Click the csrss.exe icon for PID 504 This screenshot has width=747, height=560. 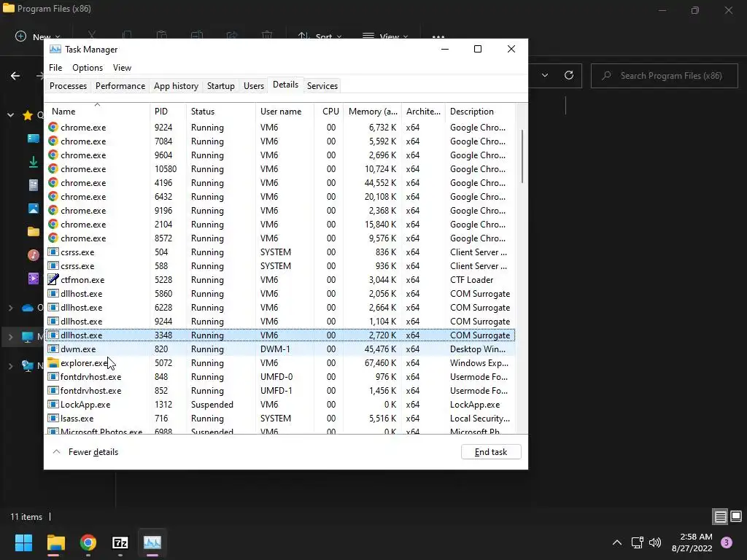(53, 252)
